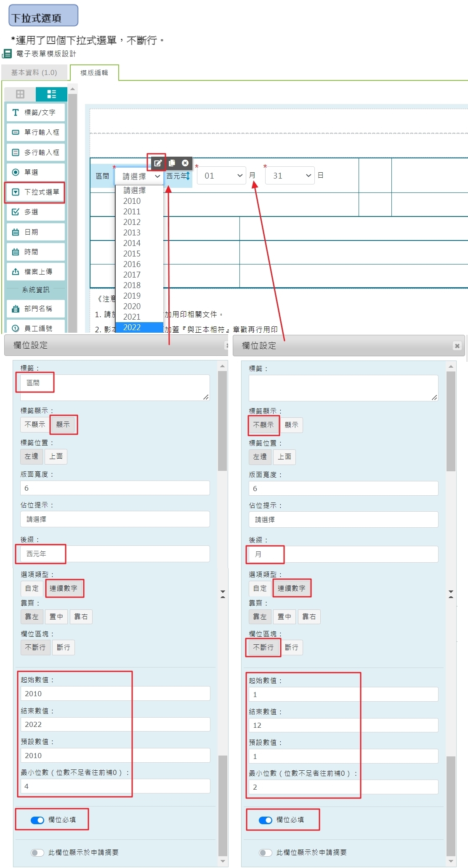Screen dimensions: 468x868
Task: Switch palette to grid view icon
Action: [x=20, y=94]
